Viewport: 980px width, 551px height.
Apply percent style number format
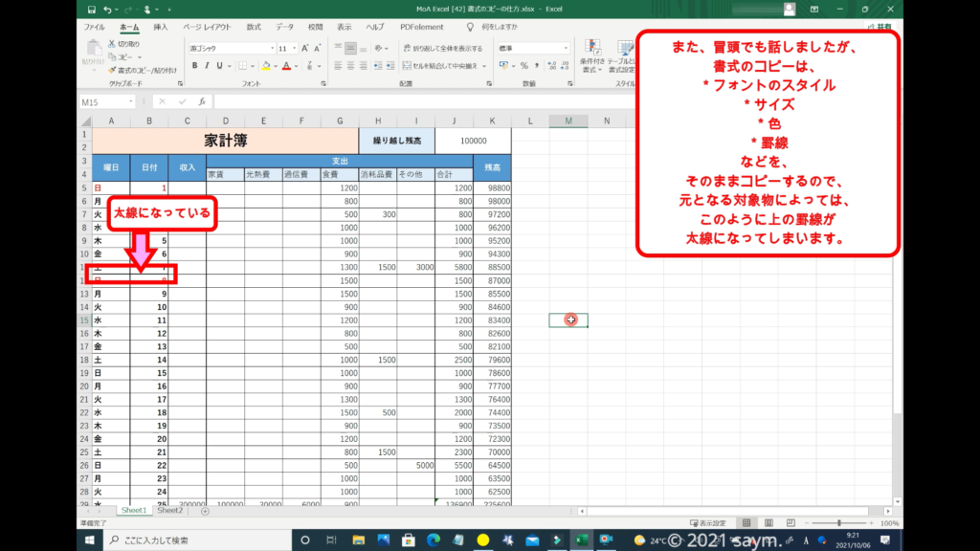tap(523, 66)
